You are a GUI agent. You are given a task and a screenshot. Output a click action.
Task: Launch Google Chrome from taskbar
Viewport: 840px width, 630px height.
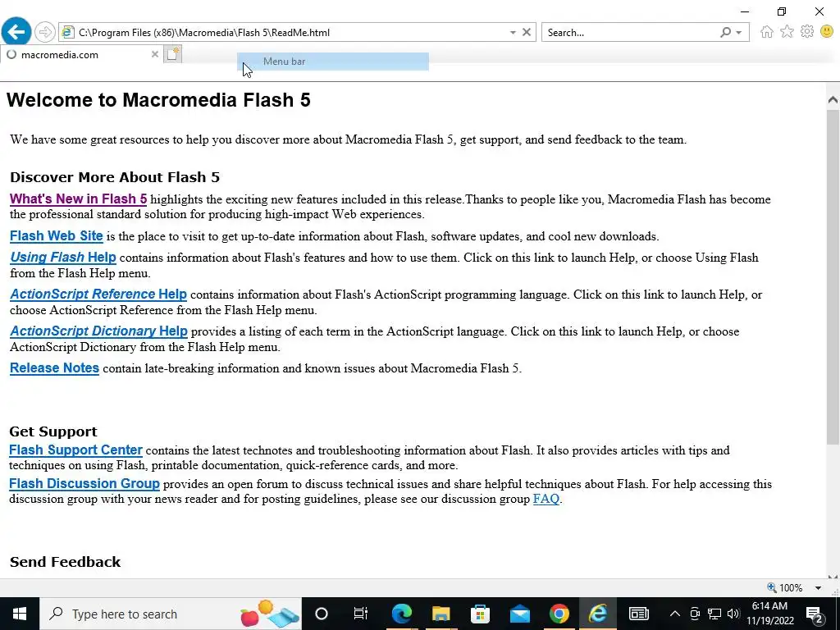point(559,614)
